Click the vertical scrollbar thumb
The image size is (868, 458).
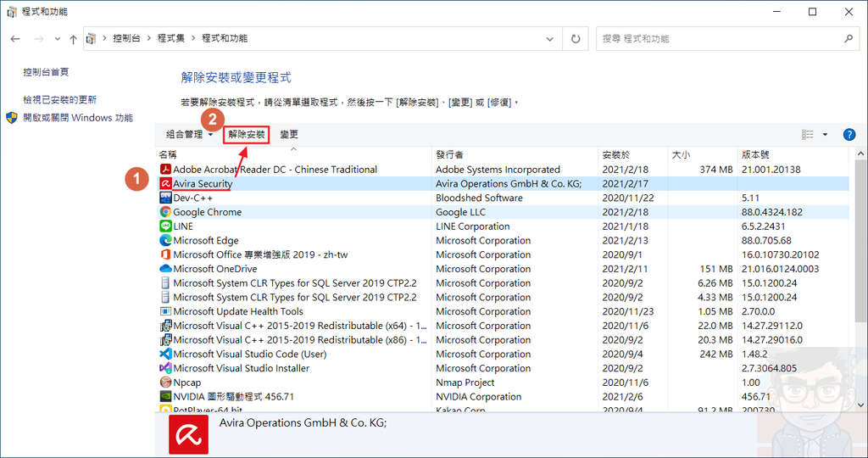coord(861,241)
